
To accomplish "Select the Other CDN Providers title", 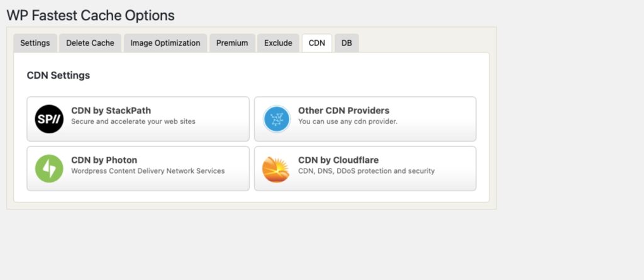I will [x=343, y=111].
